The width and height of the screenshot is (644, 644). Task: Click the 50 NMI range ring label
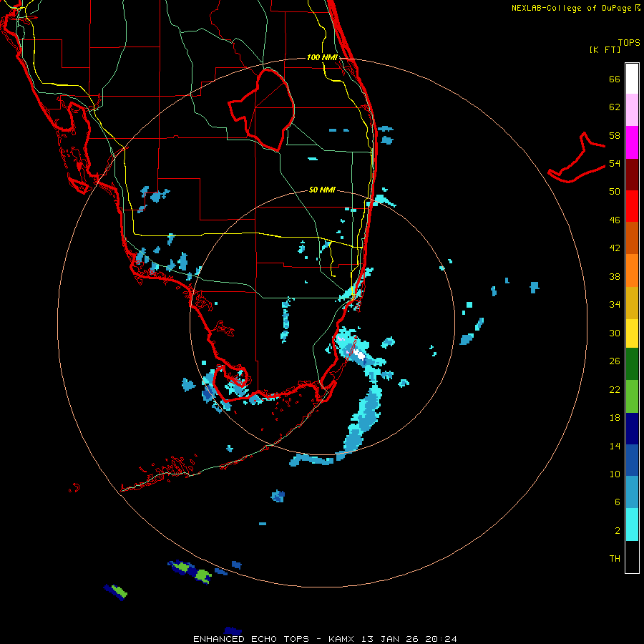322,190
